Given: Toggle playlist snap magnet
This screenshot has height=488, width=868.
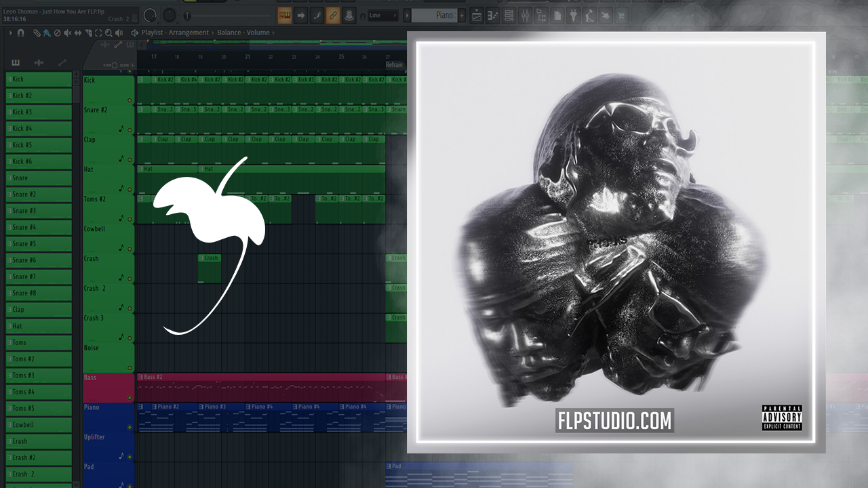Looking at the screenshot, I should [x=20, y=33].
